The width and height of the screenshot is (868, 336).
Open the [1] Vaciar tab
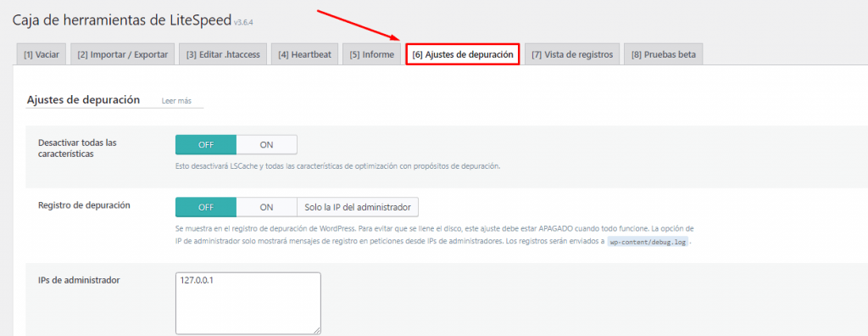(x=42, y=55)
